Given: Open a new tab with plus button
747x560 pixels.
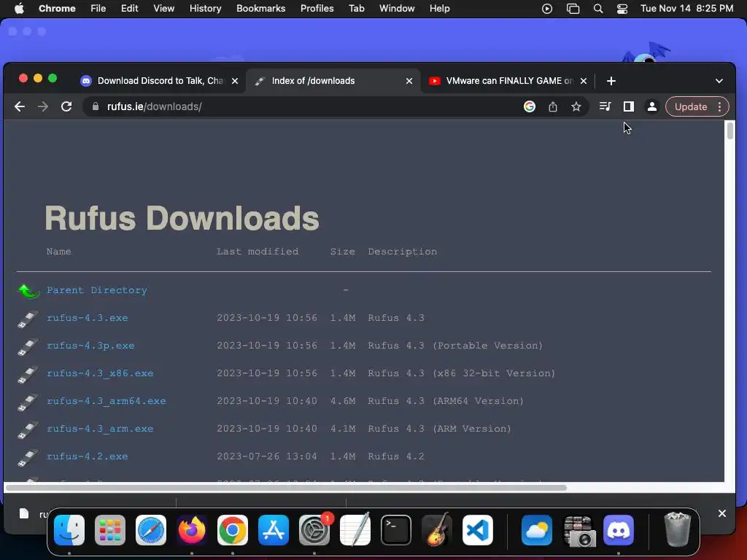Looking at the screenshot, I should click(x=611, y=81).
